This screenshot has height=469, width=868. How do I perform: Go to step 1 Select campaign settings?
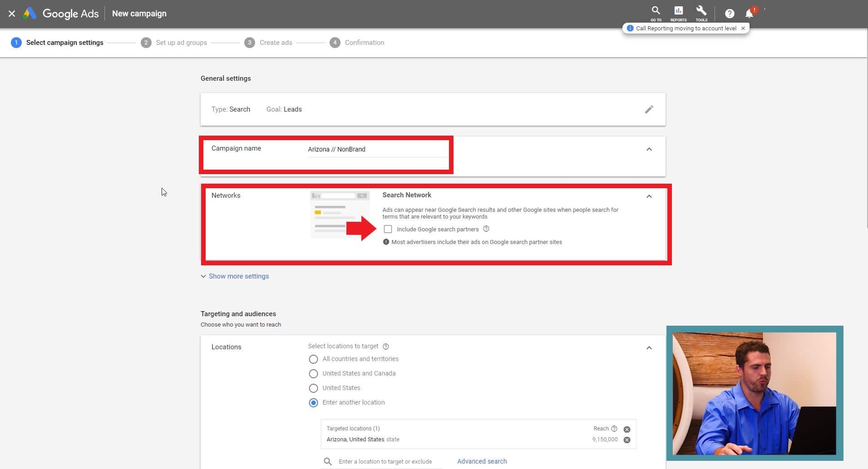pos(57,43)
